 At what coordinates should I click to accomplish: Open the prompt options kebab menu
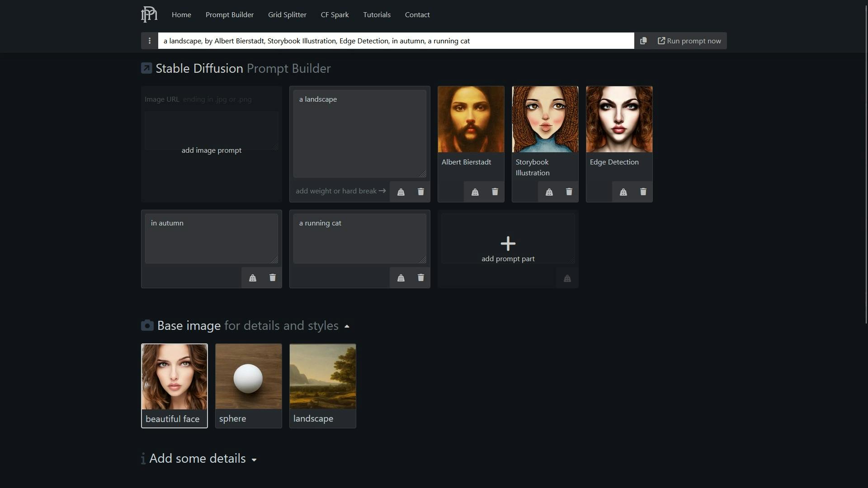point(149,41)
